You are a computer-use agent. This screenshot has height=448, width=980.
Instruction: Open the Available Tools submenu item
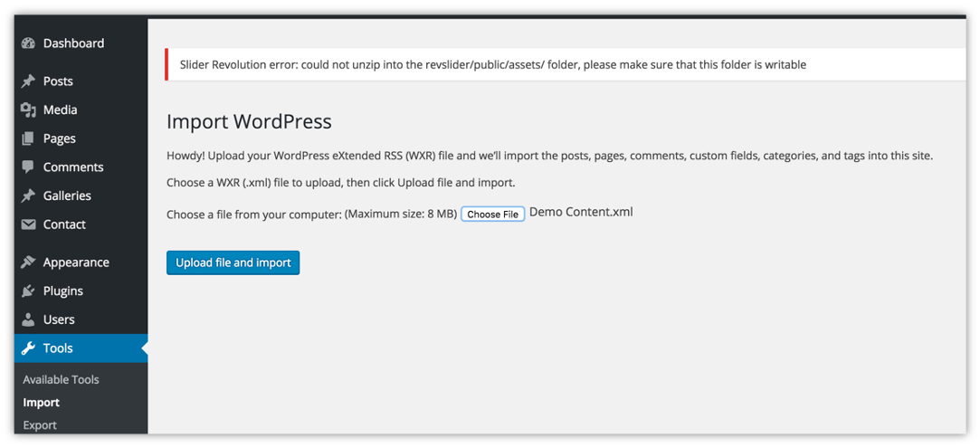coord(61,380)
